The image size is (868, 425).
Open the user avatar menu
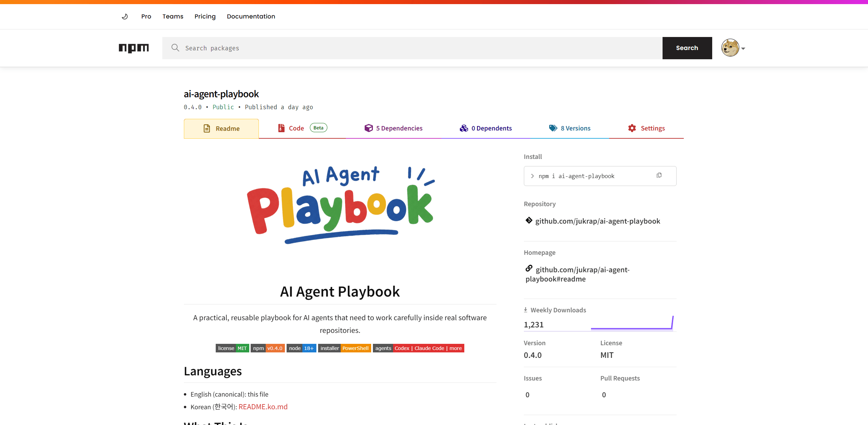[730, 48]
